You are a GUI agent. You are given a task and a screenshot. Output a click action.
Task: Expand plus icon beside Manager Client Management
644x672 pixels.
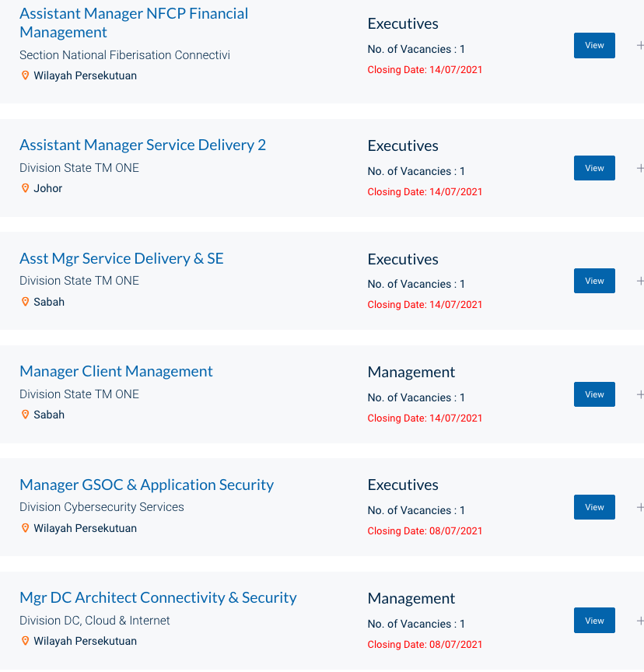(x=639, y=394)
